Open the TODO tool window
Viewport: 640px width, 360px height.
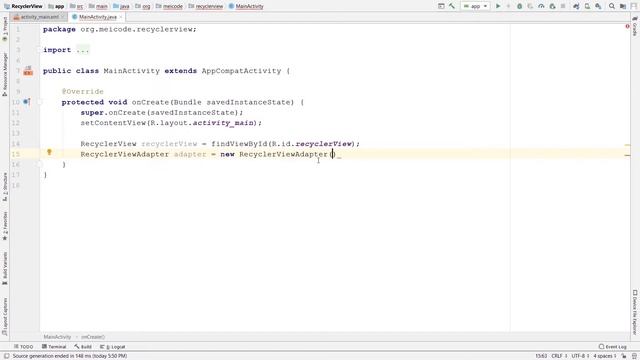(x=23, y=347)
